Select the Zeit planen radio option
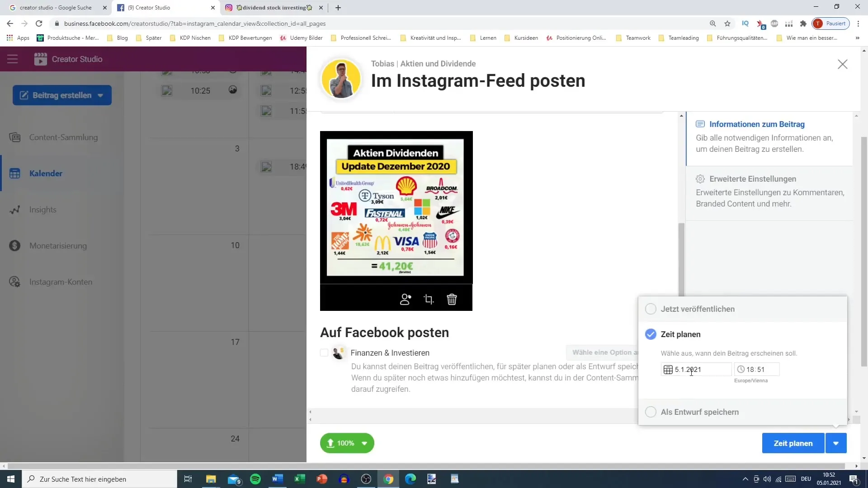 coord(651,334)
